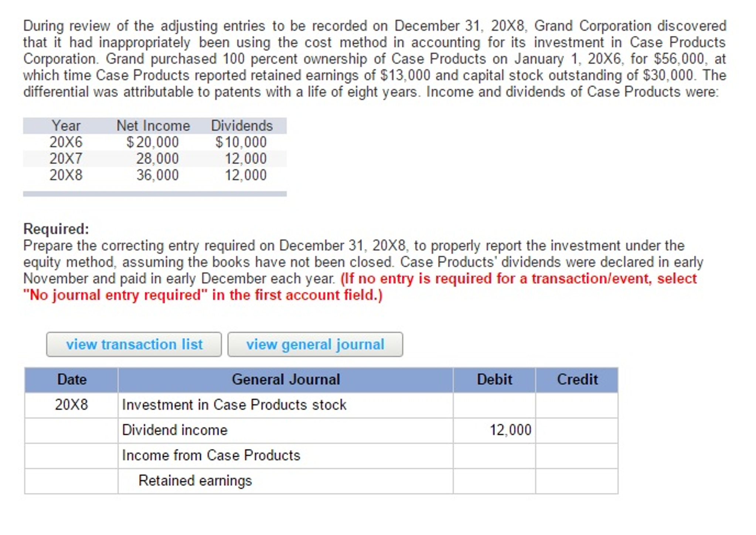The width and height of the screenshot is (756, 535).
Task: Select the credit cell for Dividend income
Action: tap(576, 430)
